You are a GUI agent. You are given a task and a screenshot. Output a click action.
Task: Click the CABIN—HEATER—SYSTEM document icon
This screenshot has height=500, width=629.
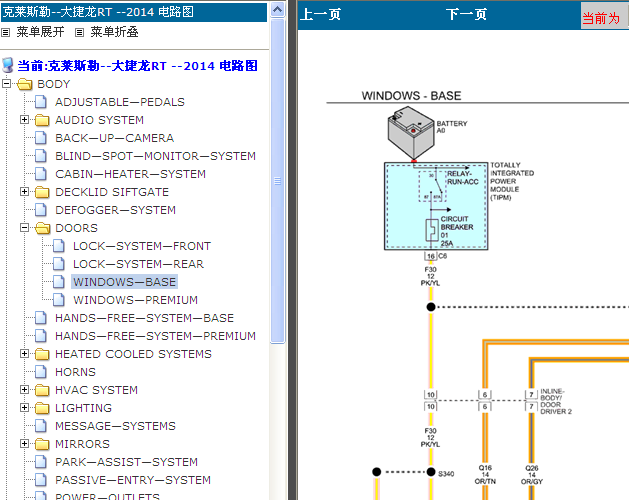point(41,174)
